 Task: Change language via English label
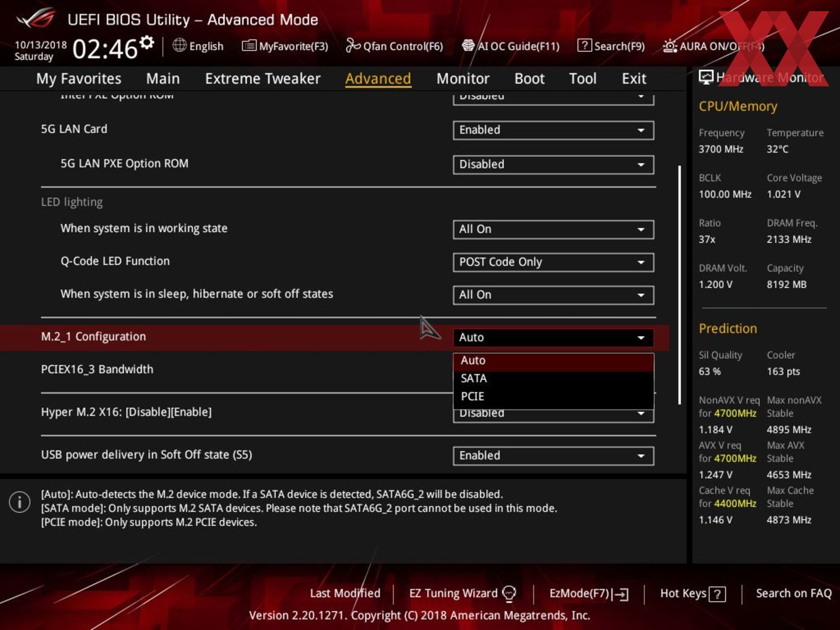pos(206,46)
